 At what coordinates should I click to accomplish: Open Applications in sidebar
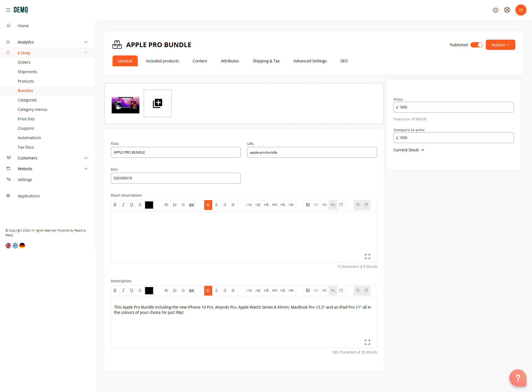click(x=29, y=196)
